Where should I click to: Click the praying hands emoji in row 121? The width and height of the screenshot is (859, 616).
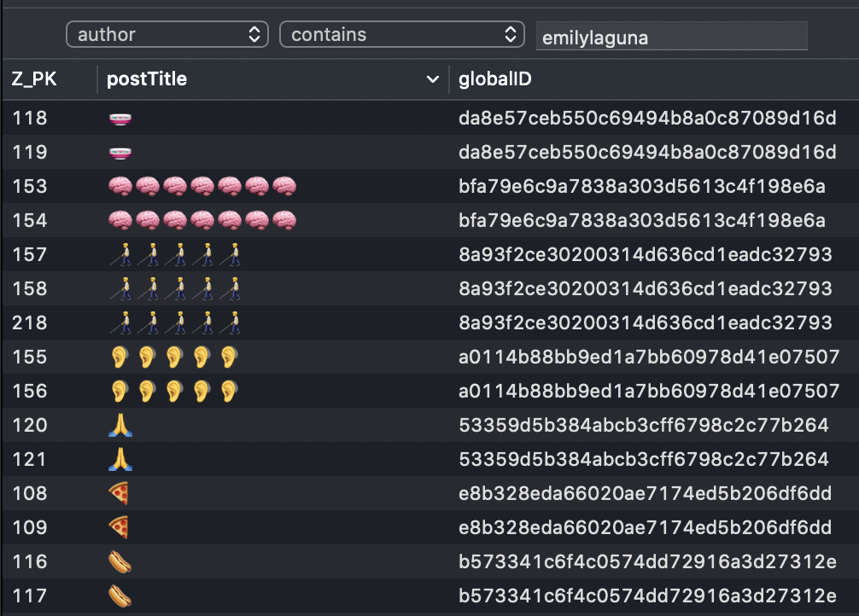(120, 459)
